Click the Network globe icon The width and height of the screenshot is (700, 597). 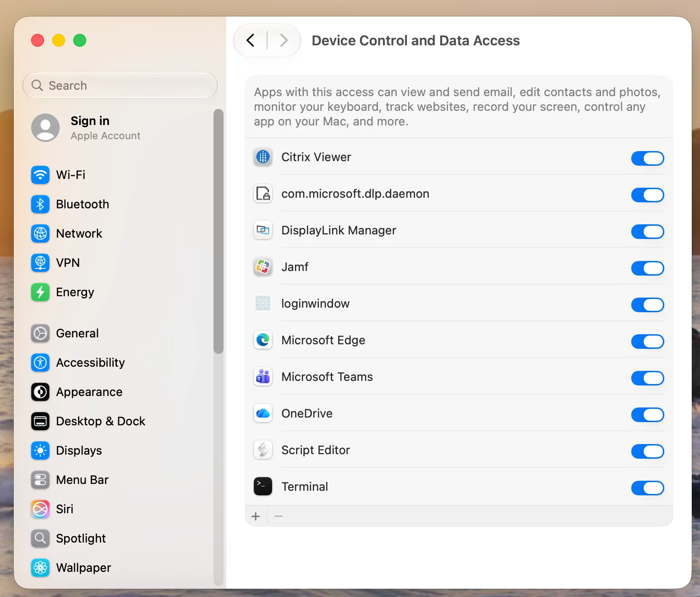tap(40, 233)
